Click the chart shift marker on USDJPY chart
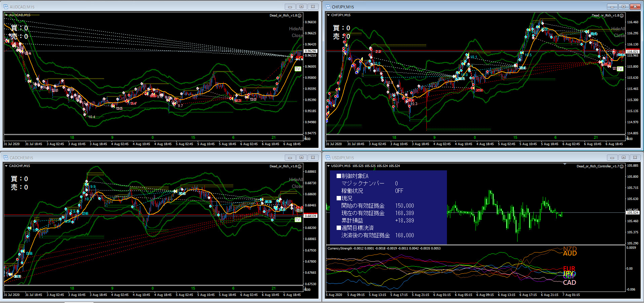Viewport: 644px width, 303px height. coord(565,164)
